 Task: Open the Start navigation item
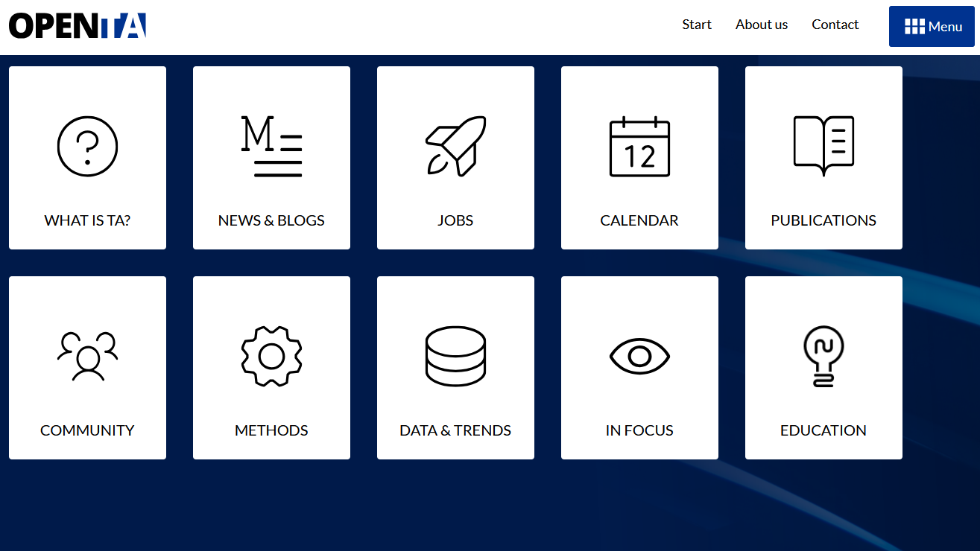pyautogui.click(x=696, y=25)
